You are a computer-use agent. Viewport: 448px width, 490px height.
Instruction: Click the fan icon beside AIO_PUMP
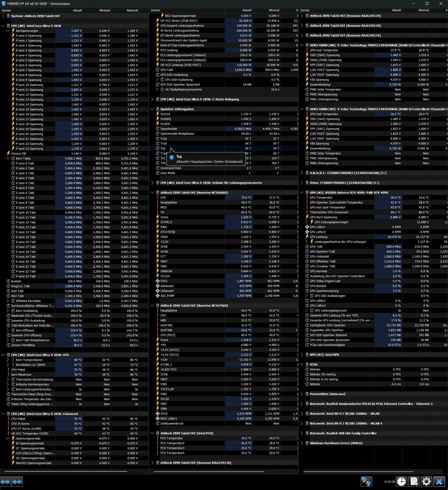click(157, 296)
